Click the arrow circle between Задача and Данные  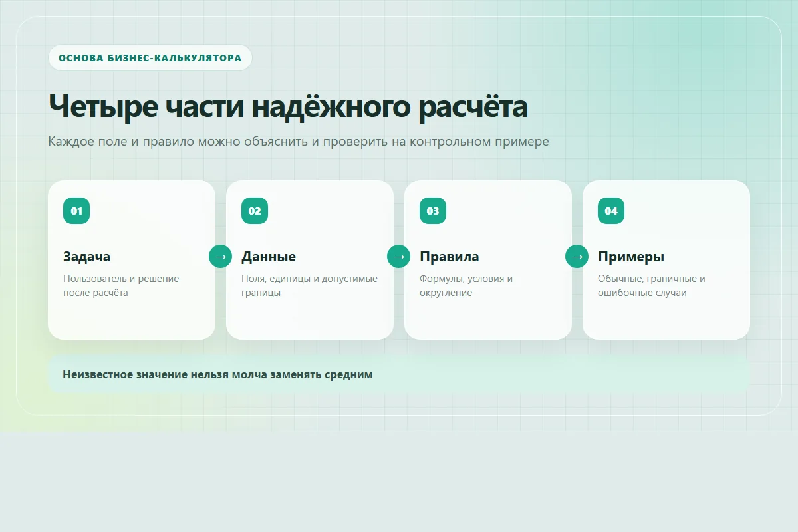[221, 256]
